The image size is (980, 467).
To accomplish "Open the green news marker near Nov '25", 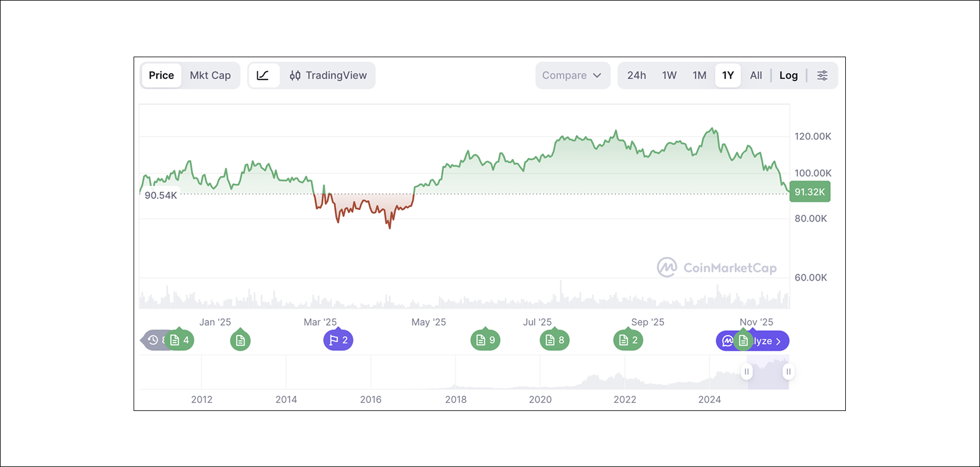I will (743, 340).
